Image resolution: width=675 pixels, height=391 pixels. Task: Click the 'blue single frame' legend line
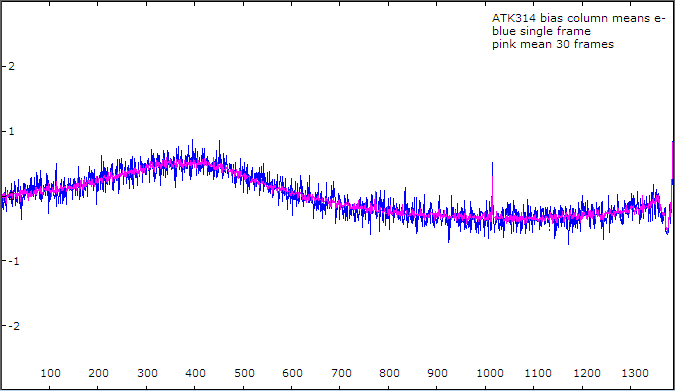(541, 31)
